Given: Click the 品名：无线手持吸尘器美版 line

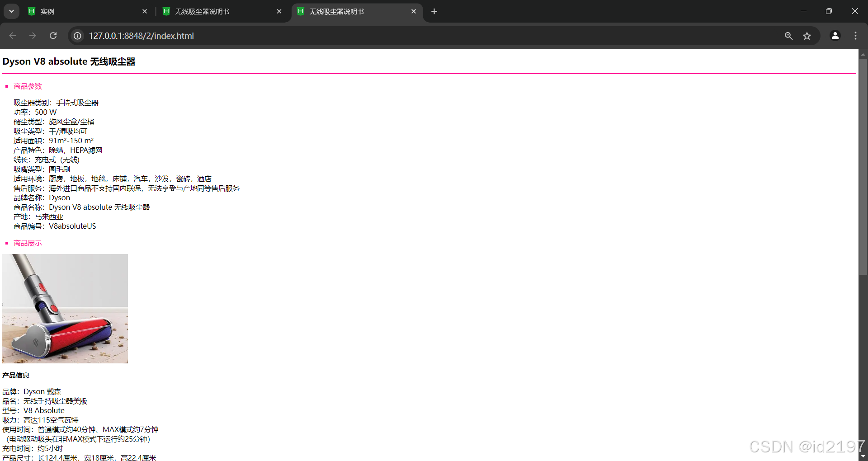Looking at the screenshot, I should [x=45, y=401].
